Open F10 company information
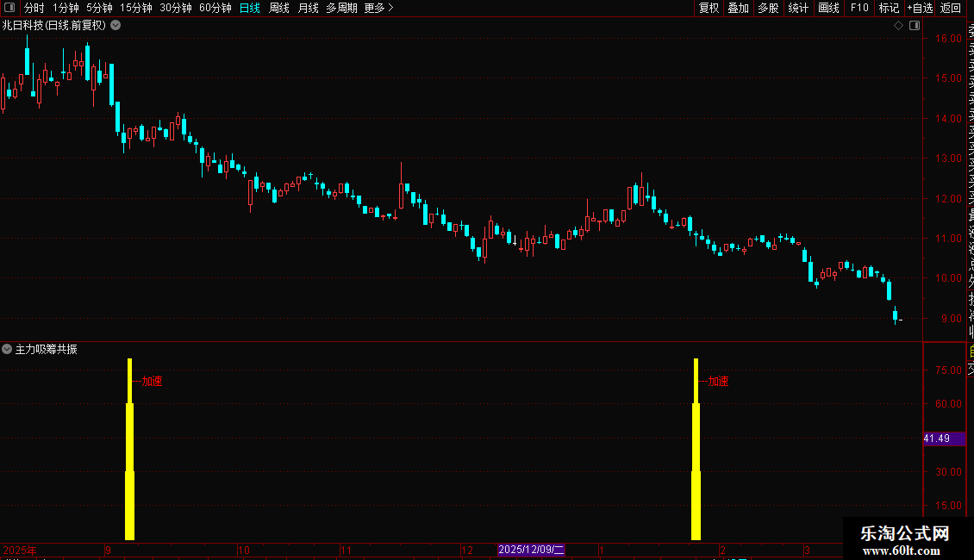 [x=859, y=8]
